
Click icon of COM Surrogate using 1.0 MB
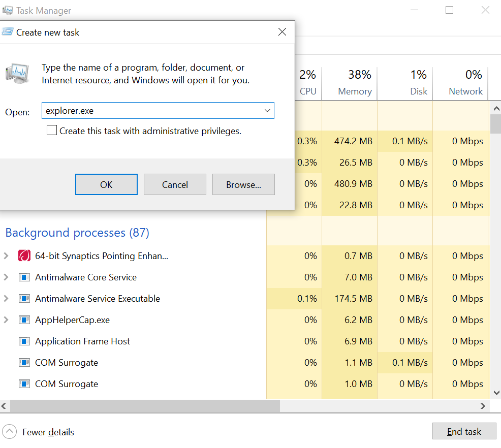point(24,384)
